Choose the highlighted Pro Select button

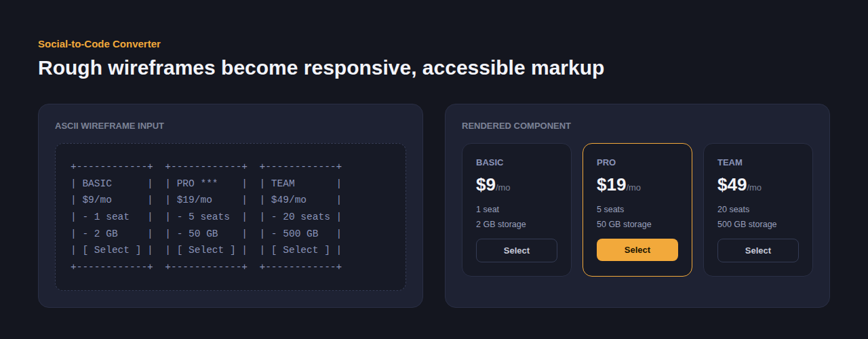click(x=637, y=250)
